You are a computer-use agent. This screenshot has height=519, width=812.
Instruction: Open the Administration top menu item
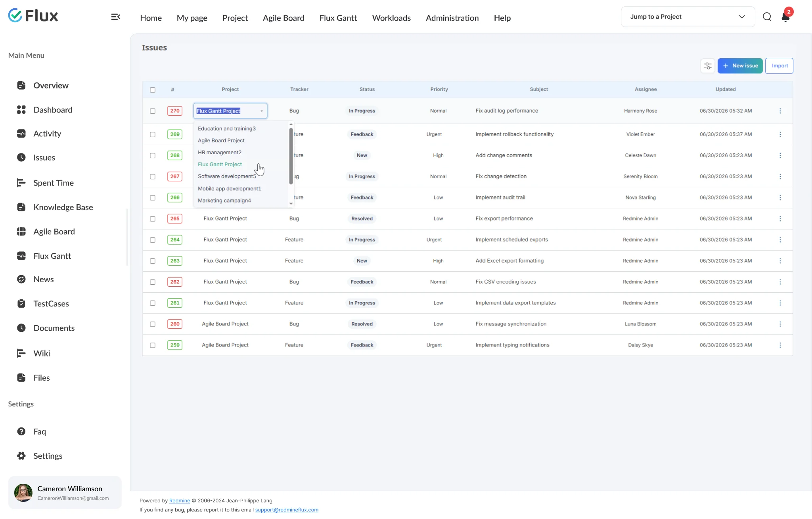point(452,18)
